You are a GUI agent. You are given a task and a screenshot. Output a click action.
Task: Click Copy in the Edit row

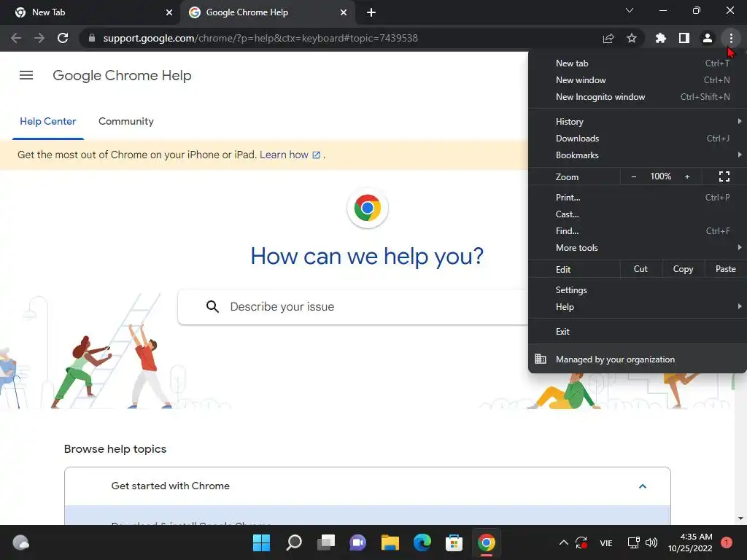[x=683, y=269]
